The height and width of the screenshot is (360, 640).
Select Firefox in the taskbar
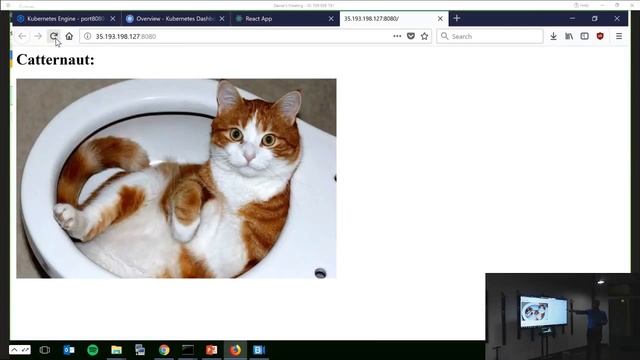tap(235, 350)
